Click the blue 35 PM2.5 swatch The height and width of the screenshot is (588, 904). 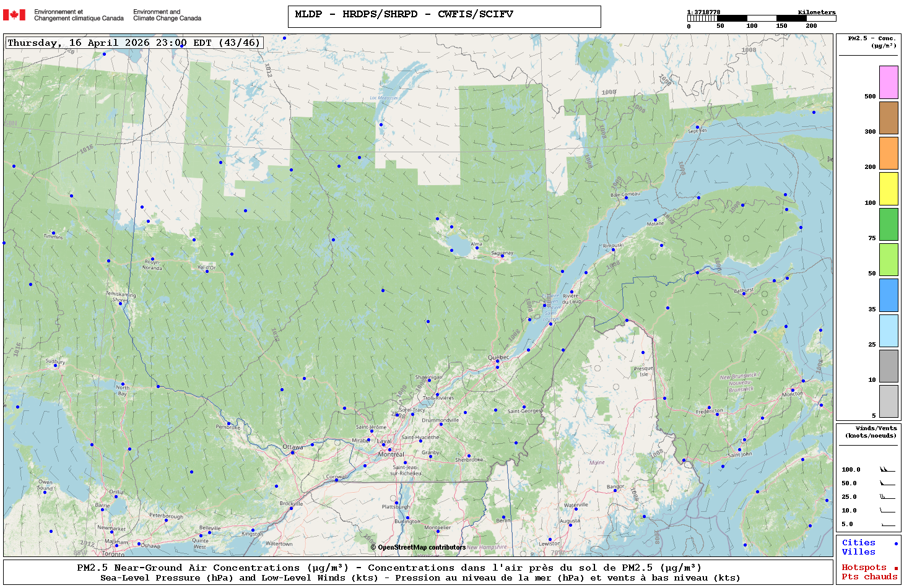coord(889,295)
